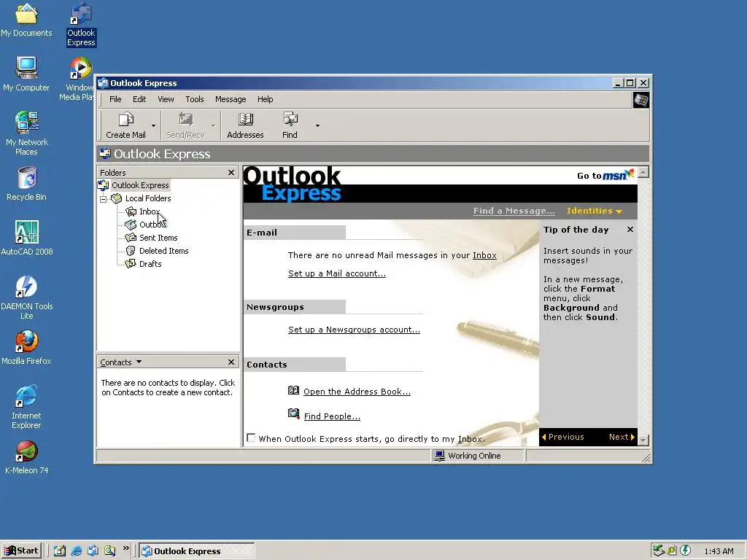Close the Tip of the day panel
The image size is (747, 560).
coord(630,230)
